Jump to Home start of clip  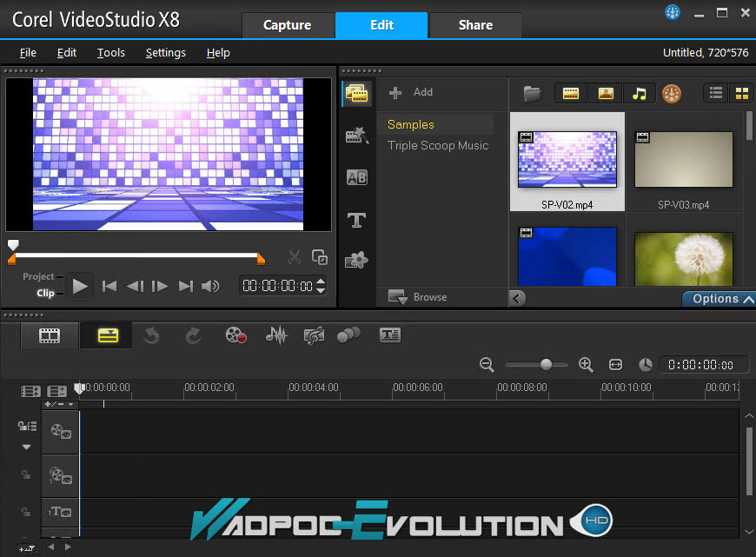pos(109,287)
